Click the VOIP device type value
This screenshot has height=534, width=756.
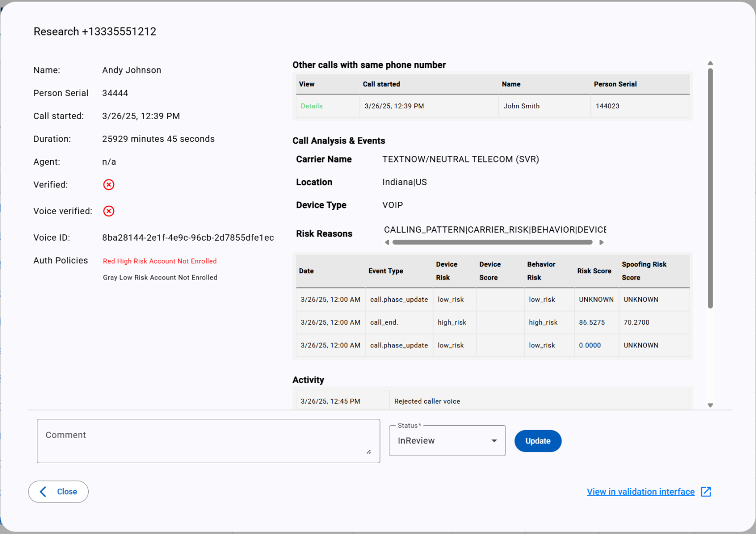pyautogui.click(x=392, y=205)
